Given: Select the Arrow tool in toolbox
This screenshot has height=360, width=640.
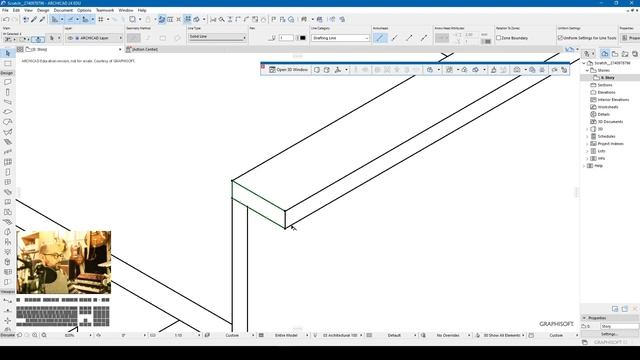Looking at the screenshot, I should 7,53.
